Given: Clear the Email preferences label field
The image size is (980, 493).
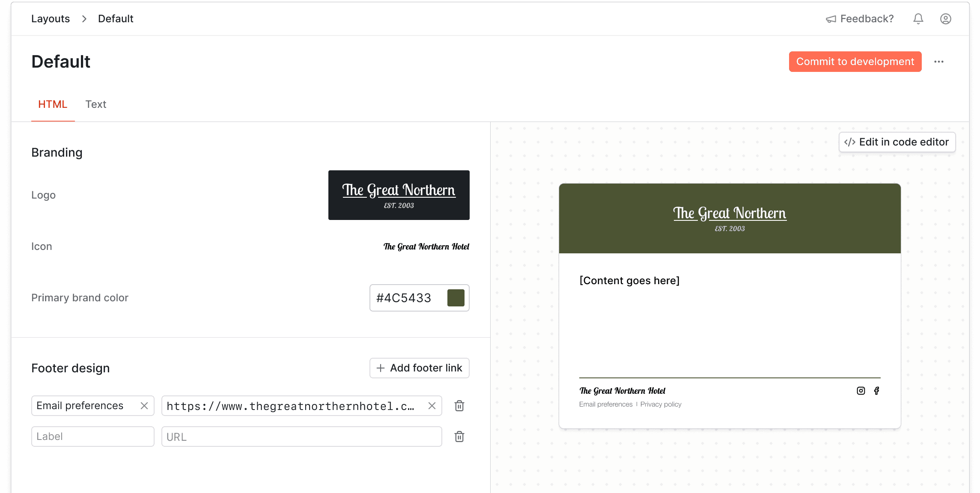Looking at the screenshot, I should [x=144, y=406].
